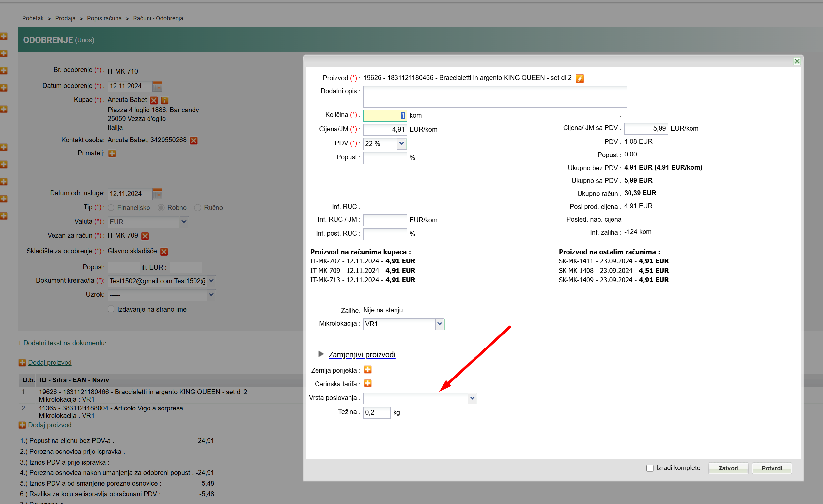Select Financijsko radio option
This screenshot has width=823, height=504.
click(x=111, y=208)
